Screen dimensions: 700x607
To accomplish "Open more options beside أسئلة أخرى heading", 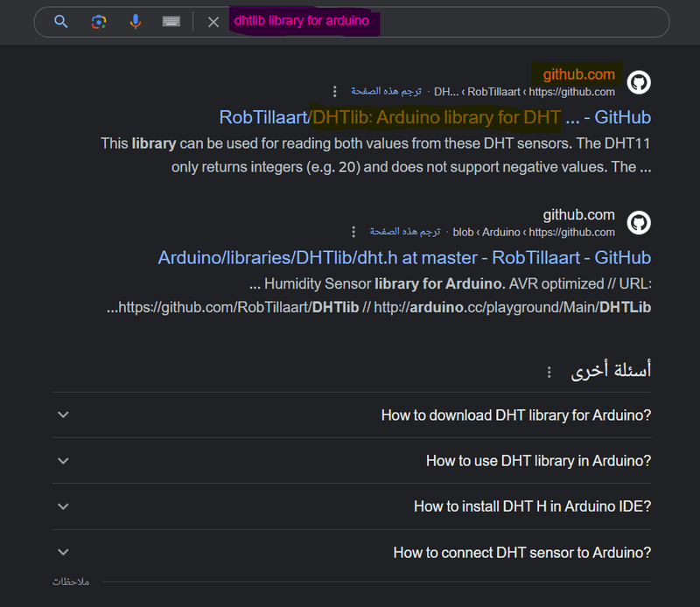I will [549, 372].
